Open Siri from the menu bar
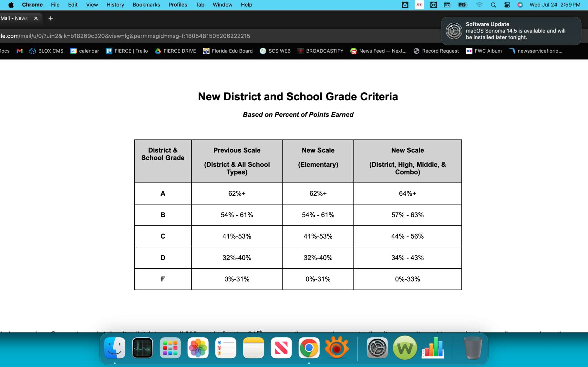Image resolution: width=588 pixels, height=367 pixels. point(520,5)
